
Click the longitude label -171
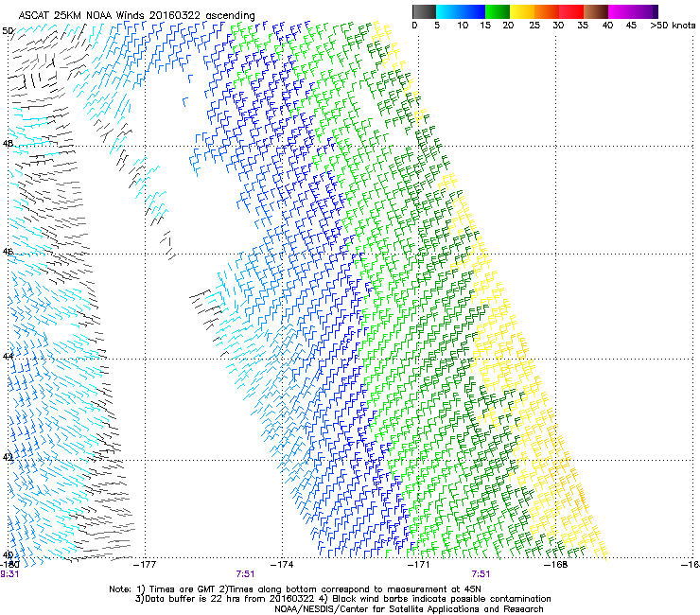[x=419, y=565]
